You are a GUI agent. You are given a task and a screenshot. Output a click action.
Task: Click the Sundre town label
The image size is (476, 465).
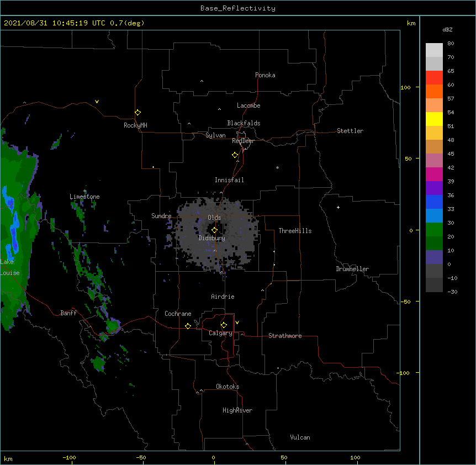(x=161, y=216)
